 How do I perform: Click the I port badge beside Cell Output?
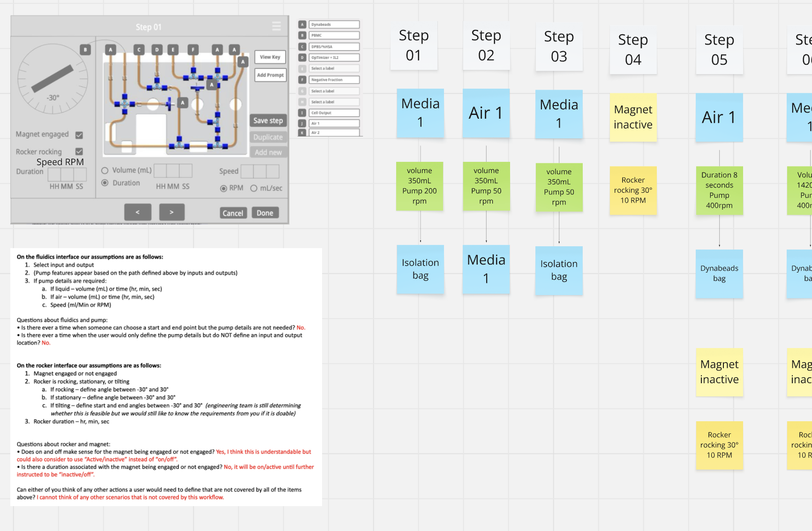pos(303,113)
